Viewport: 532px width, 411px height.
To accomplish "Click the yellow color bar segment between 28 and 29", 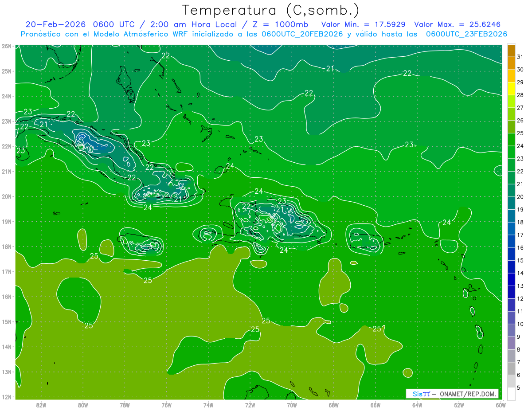I will point(511,89).
